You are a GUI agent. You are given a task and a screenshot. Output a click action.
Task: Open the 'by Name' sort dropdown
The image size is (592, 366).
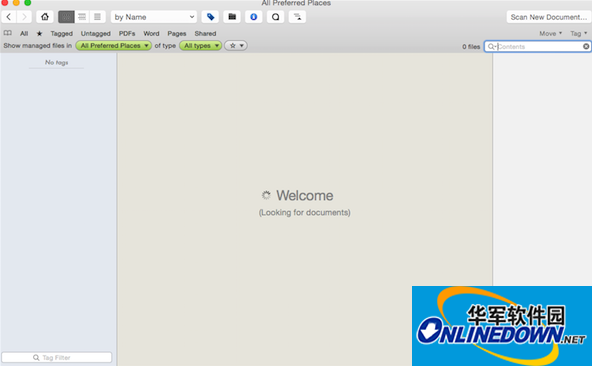pyautogui.click(x=154, y=17)
